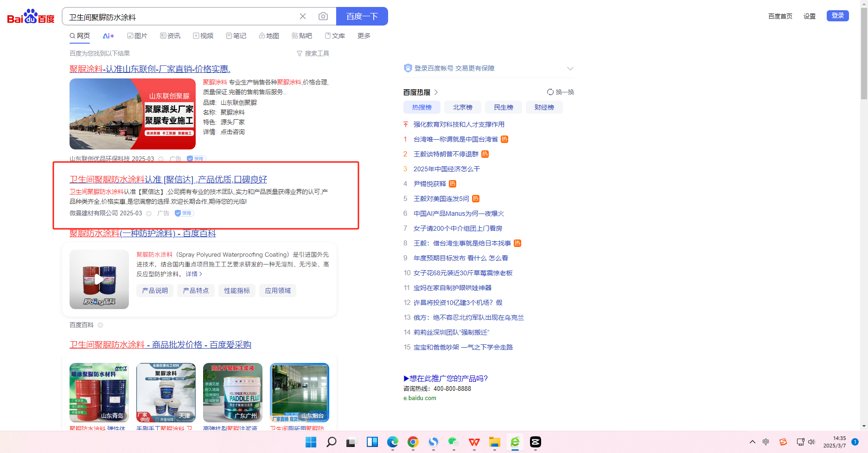The width and height of the screenshot is (868, 453).
Task: Click refresh icon for 换一换 hot search
Action: pyautogui.click(x=550, y=92)
